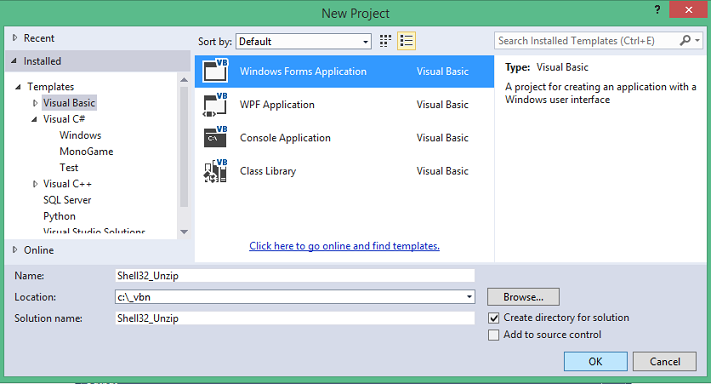This screenshot has height=384, width=711.
Task: Select Python template category
Action: pos(59,216)
